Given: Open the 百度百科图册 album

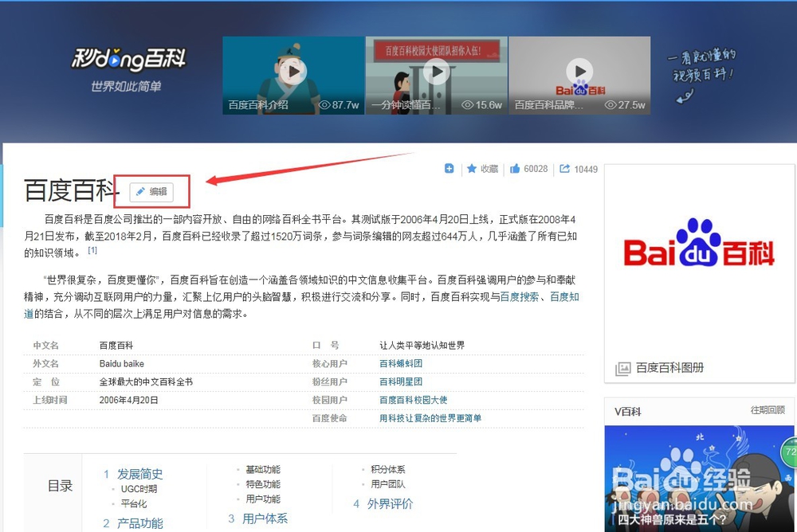Looking at the screenshot, I should 669,367.
